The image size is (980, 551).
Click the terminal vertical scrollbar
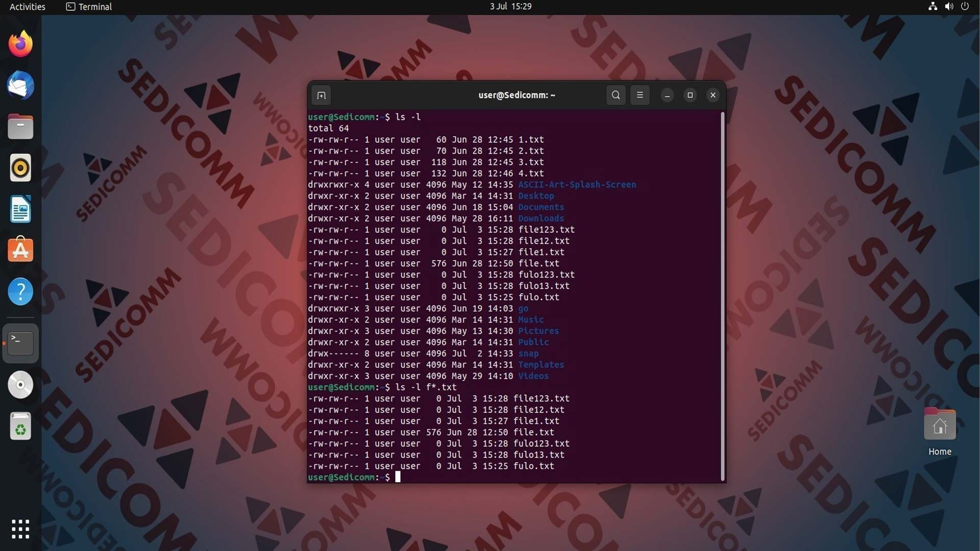[x=722, y=296]
